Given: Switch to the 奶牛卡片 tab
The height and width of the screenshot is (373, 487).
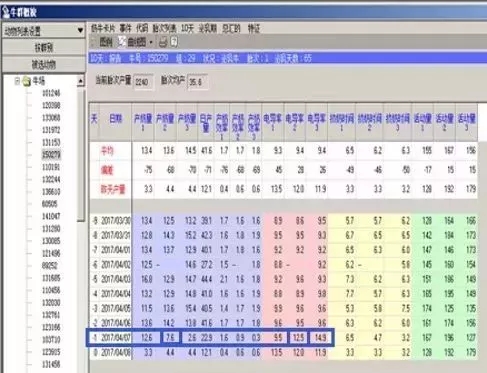Looking at the screenshot, I should click(103, 29).
